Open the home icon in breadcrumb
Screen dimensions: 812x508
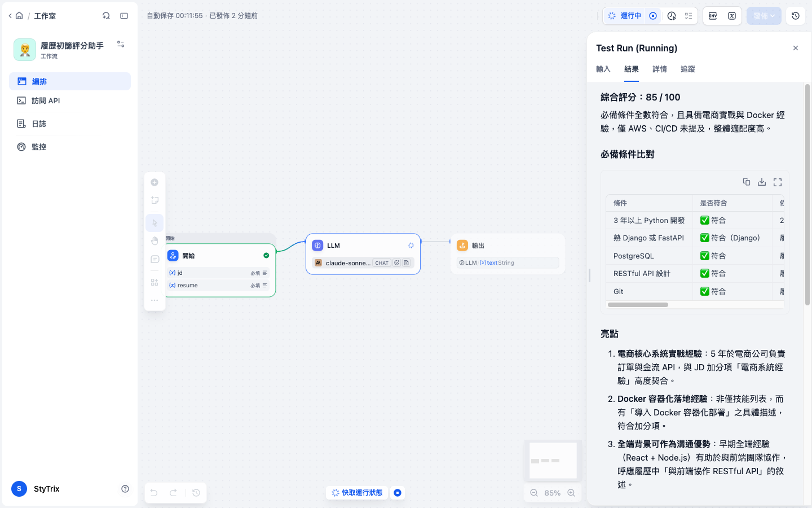pyautogui.click(x=19, y=16)
